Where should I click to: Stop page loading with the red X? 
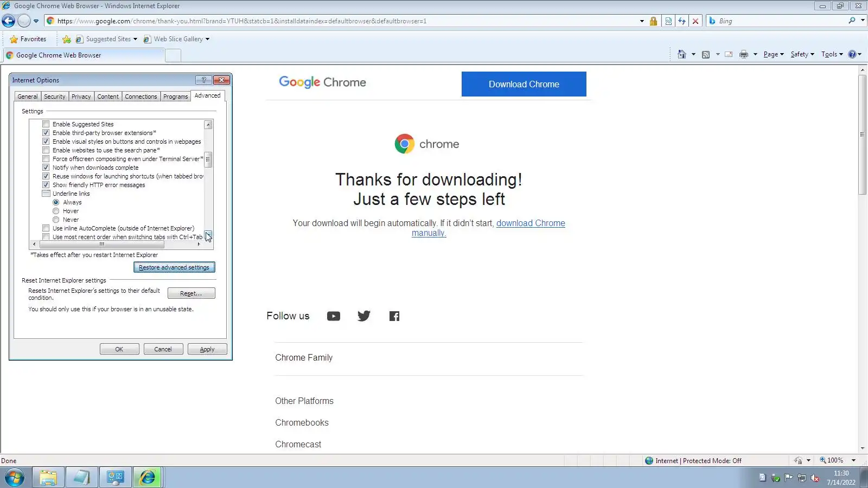(695, 21)
